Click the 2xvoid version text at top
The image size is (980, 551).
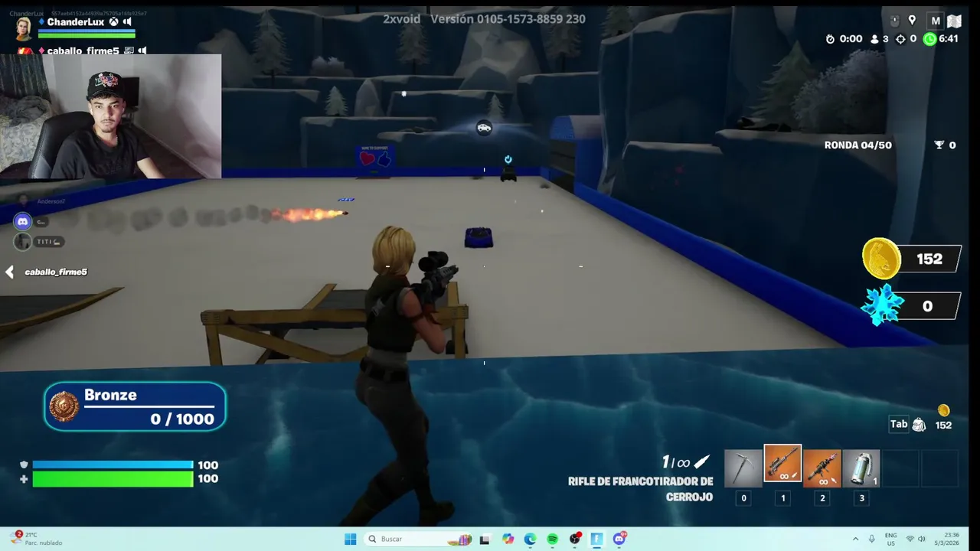484,19
